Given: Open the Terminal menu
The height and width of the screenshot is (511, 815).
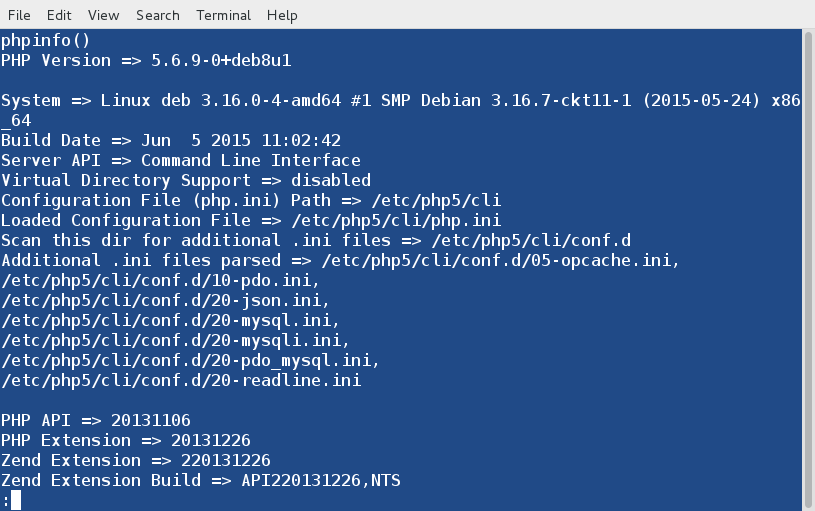Looking at the screenshot, I should click(223, 15).
